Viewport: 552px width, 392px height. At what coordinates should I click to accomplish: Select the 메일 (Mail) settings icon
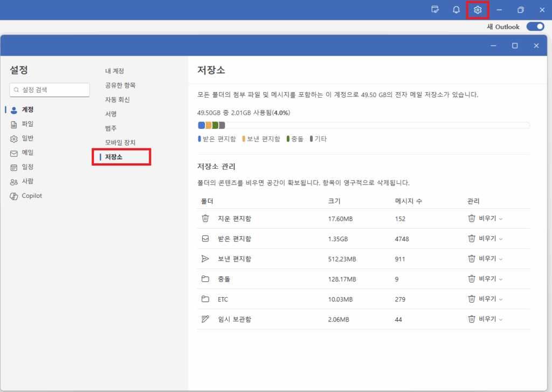point(13,153)
